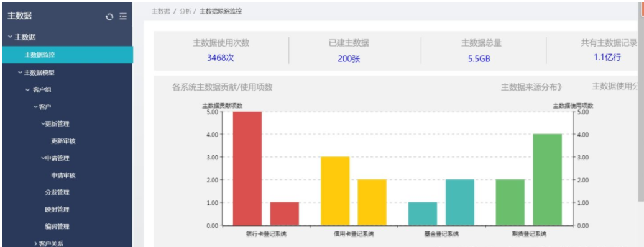Viewport: 644px width, 247px height.
Task: Open 更新审核 in the sidebar
Action: (x=63, y=141)
